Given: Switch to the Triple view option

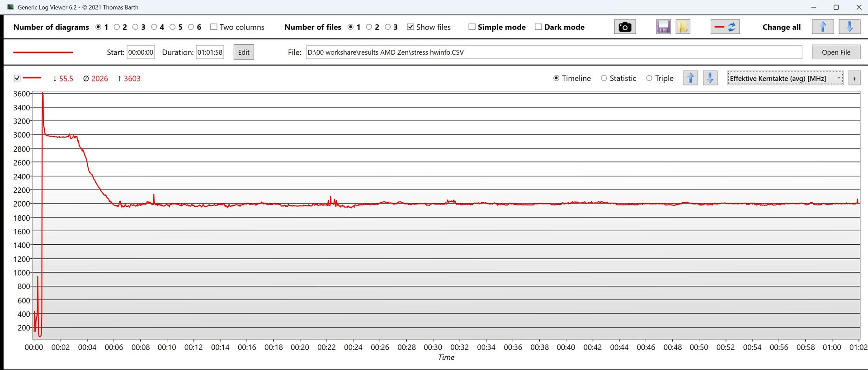Looking at the screenshot, I should [649, 78].
